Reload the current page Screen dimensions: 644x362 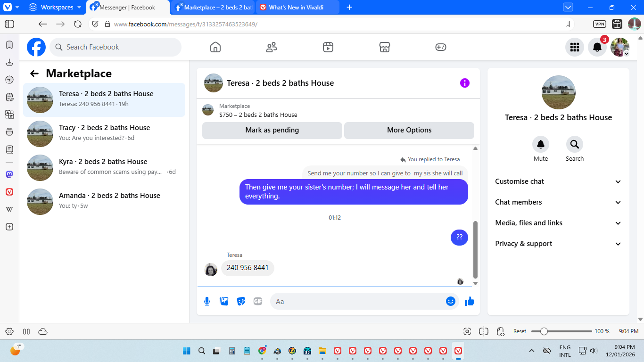pyautogui.click(x=78, y=24)
